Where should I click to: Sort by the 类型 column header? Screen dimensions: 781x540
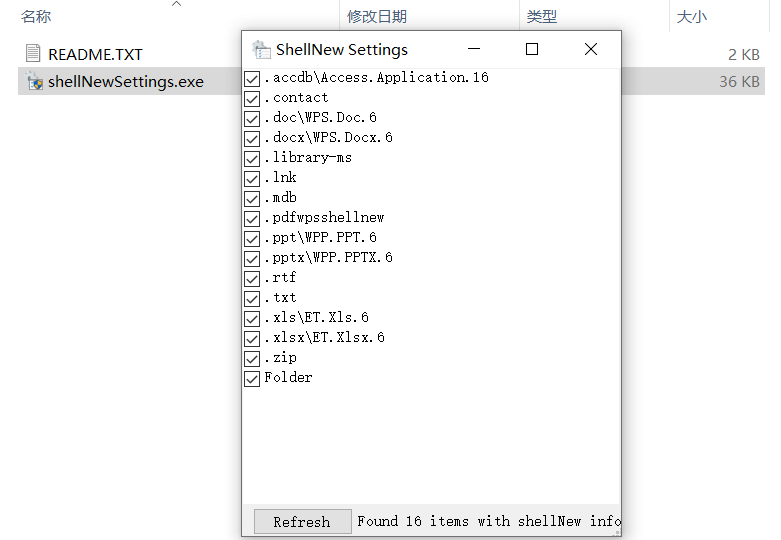click(541, 16)
